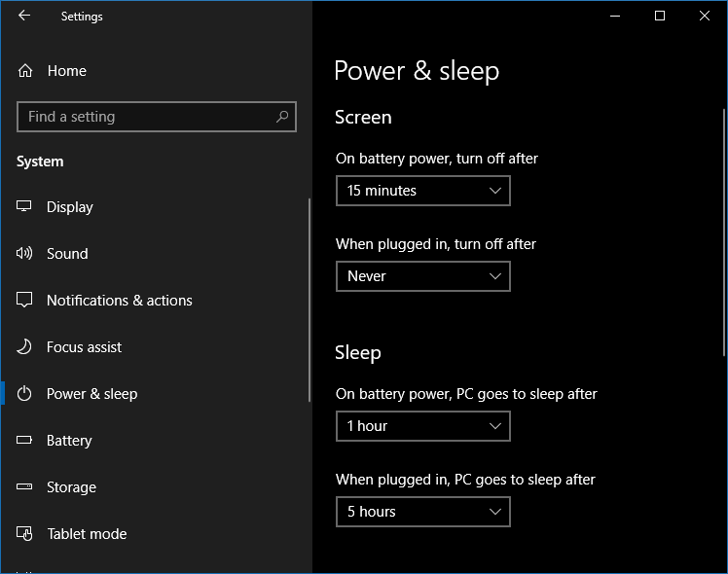Click the magnifier icon in search box
This screenshot has height=574, width=728.
click(282, 117)
